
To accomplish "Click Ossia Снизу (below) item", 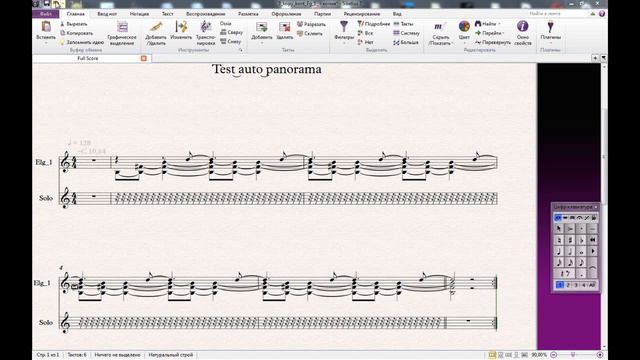I will point(231,41).
